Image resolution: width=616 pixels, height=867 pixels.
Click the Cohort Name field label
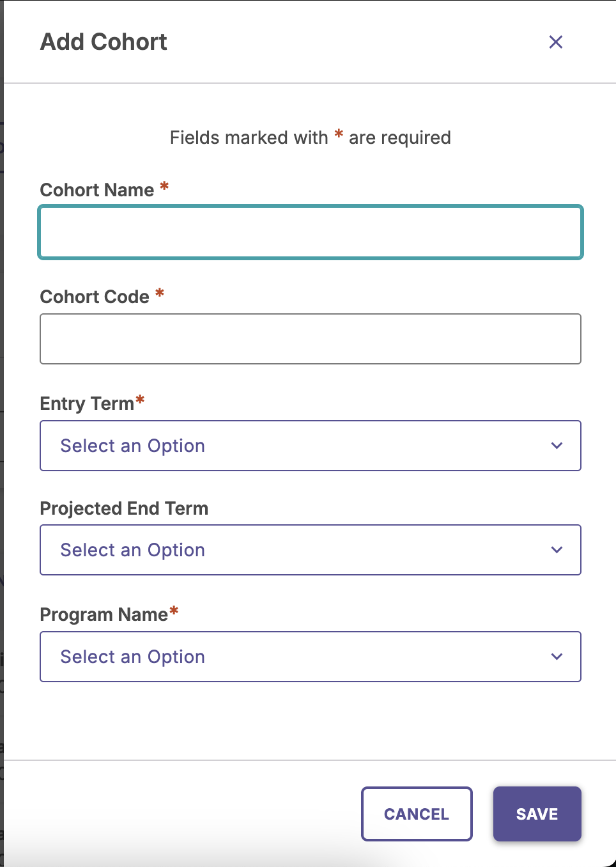pyautogui.click(x=97, y=190)
